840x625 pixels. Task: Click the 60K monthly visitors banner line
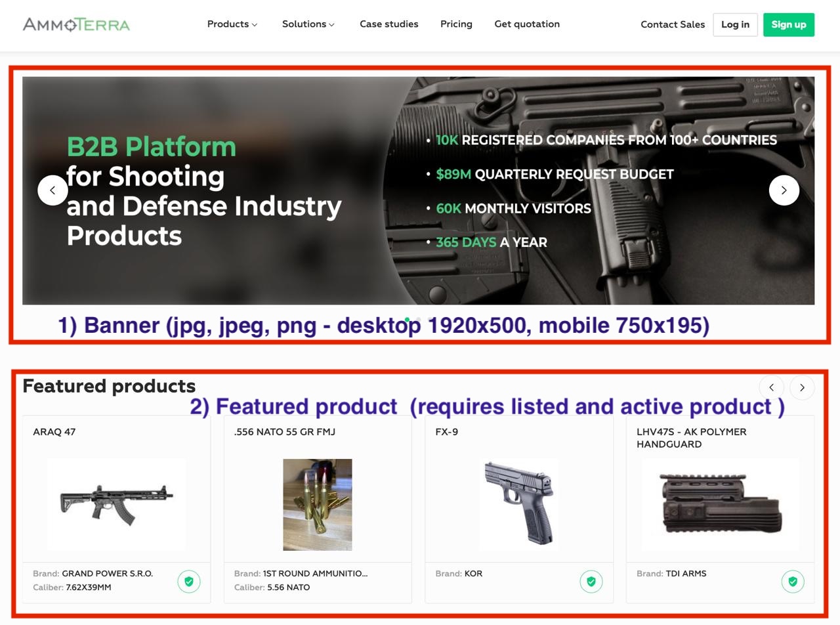point(513,208)
